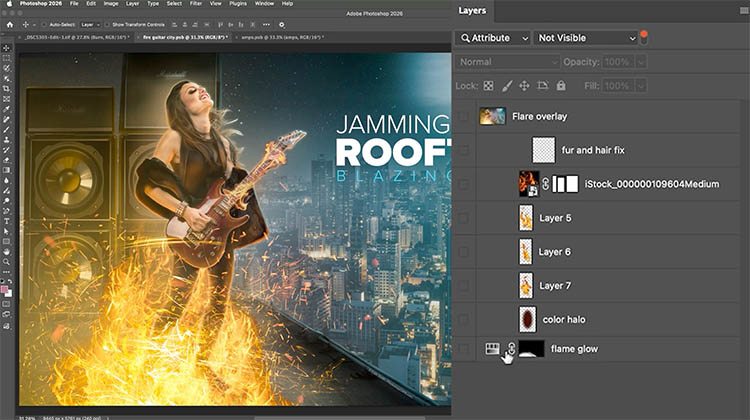The image size is (750, 420).
Task: Click lock position icon in Layers
Action: [x=525, y=87]
